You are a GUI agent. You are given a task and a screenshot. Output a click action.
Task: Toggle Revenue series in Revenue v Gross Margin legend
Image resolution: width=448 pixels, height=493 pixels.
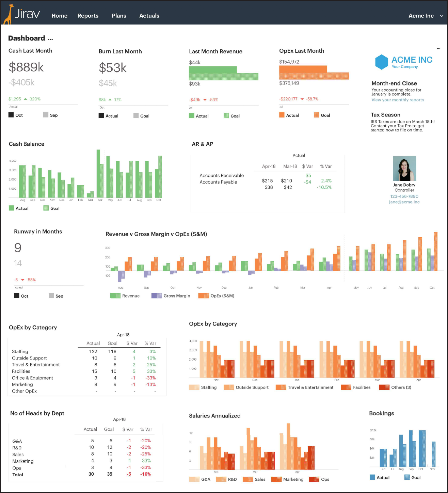[125, 296]
